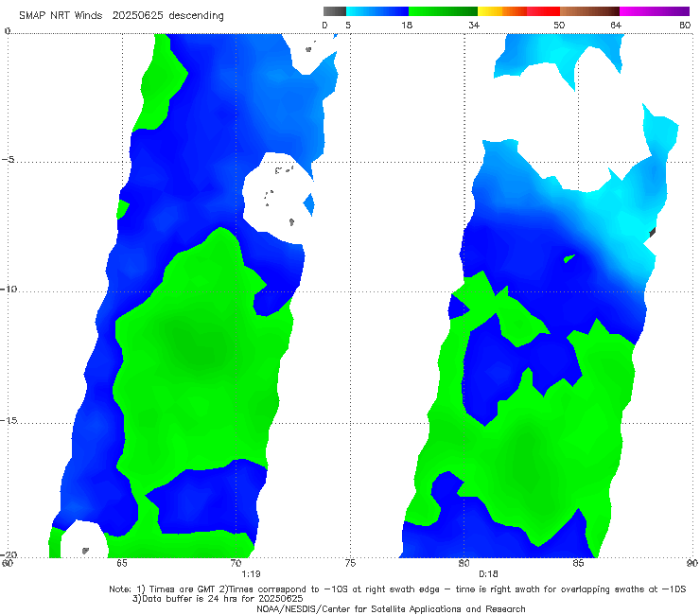Click the color bar label '34'
The image size is (700, 615).
474,26
